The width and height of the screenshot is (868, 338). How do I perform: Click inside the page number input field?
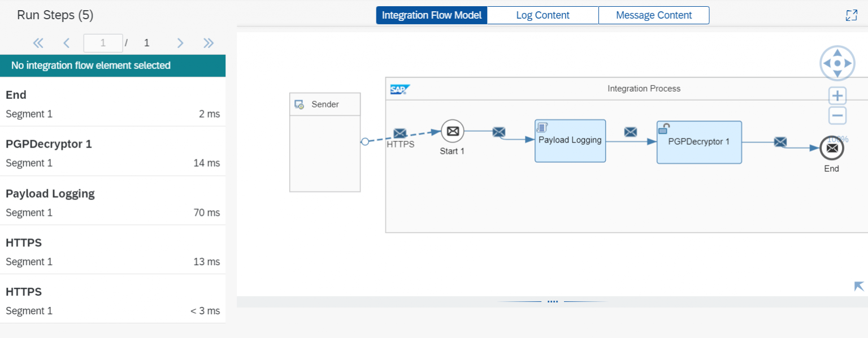tap(103, 42)
